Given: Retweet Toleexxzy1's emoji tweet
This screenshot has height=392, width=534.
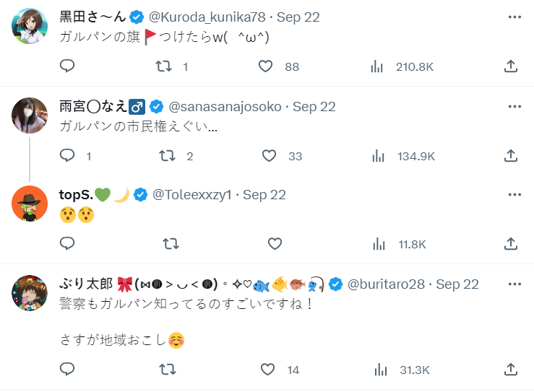Looking at the screenshot, I should [171, 244].
